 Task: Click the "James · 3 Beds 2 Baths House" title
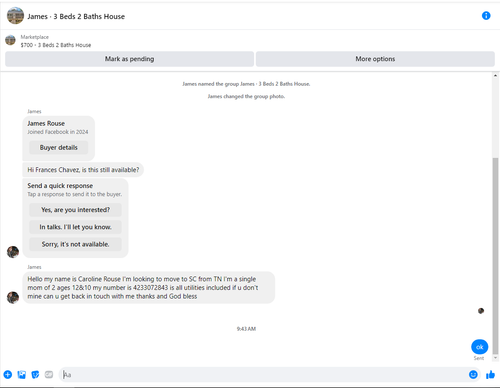click(76, 16)
